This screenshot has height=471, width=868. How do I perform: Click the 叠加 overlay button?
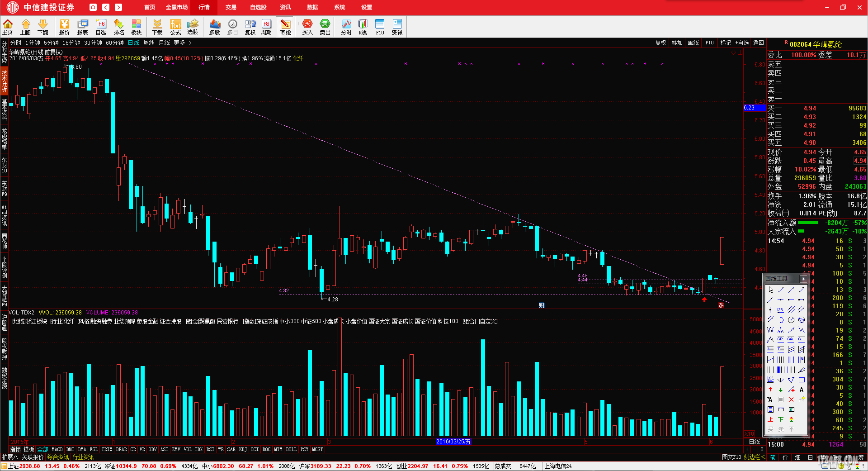click(677, 43)
